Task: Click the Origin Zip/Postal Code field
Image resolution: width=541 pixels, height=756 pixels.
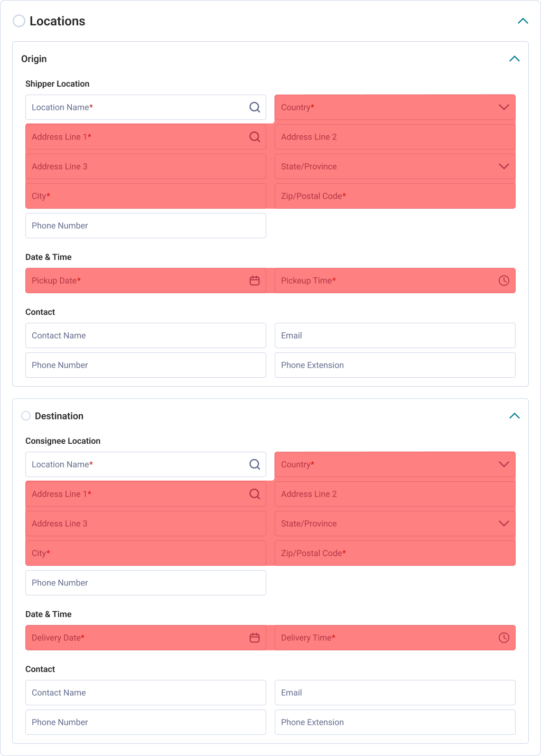Action: click(x=395, y=196)
